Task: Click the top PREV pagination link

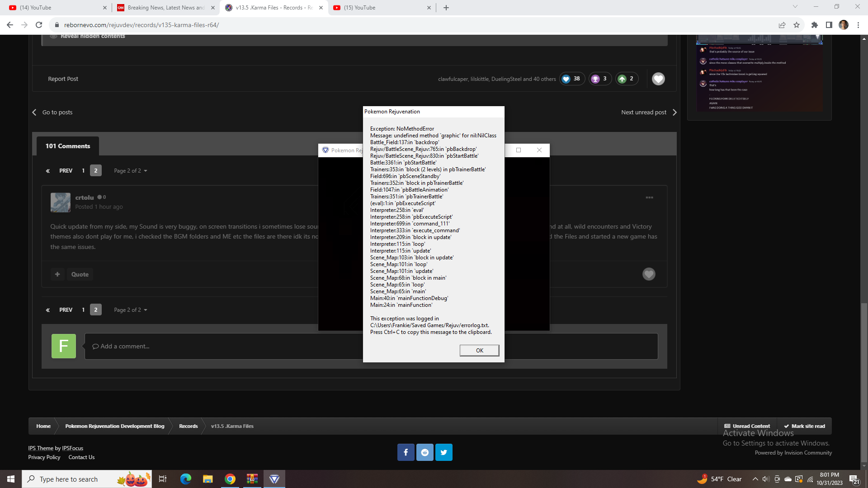Action: 66,171
